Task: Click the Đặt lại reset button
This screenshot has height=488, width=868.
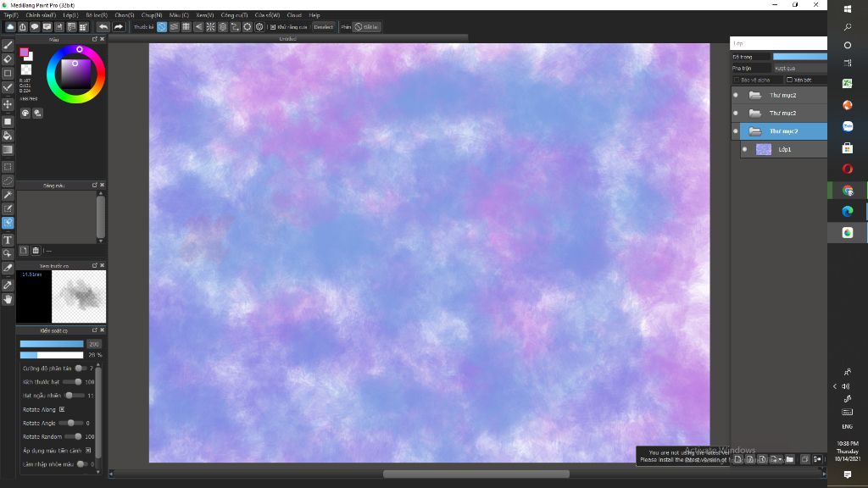Action: 366,27
